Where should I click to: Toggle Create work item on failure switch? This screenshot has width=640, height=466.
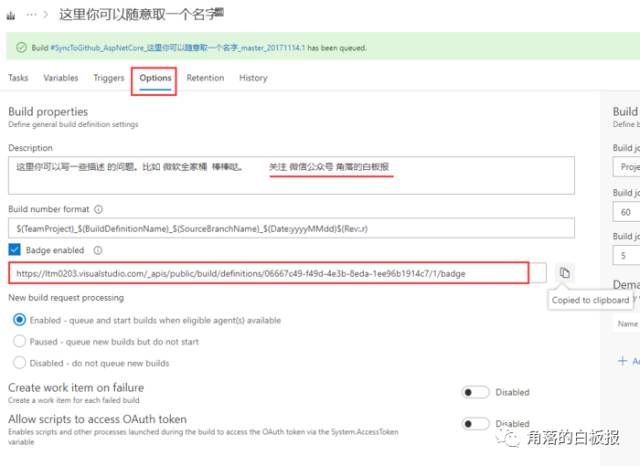[476, 392]
